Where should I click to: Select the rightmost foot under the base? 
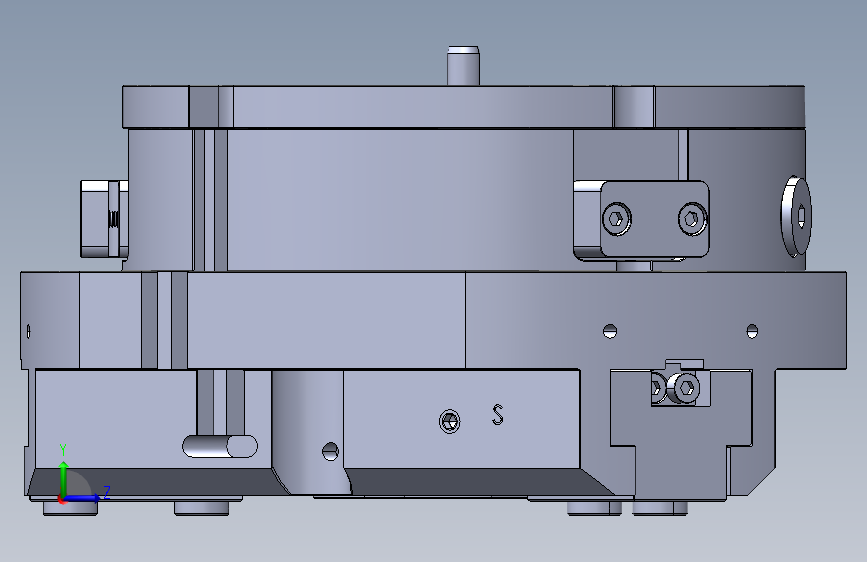[x=660, y=508]
